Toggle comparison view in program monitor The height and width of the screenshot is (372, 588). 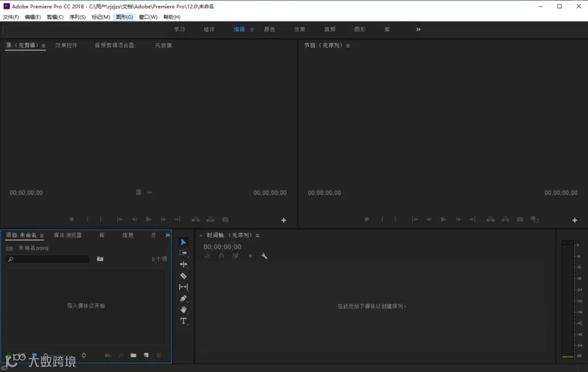point(535,220)
